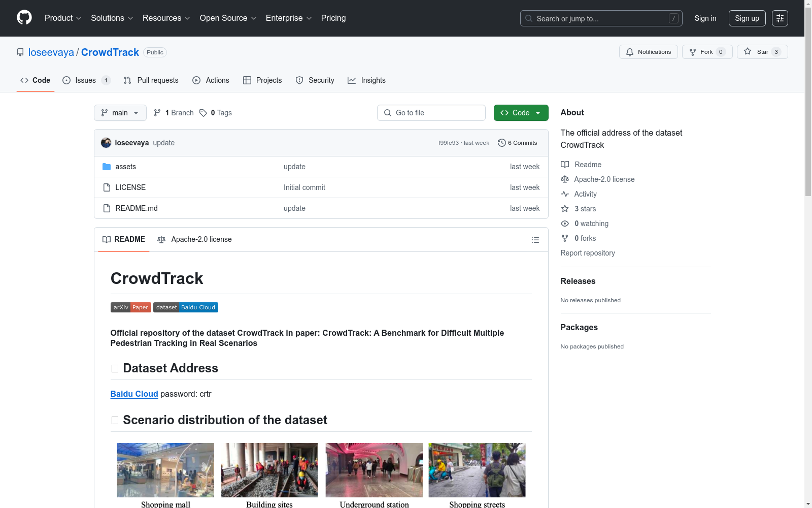Click Report repository link
Screen dimensions: 812x508
(588, 253)
